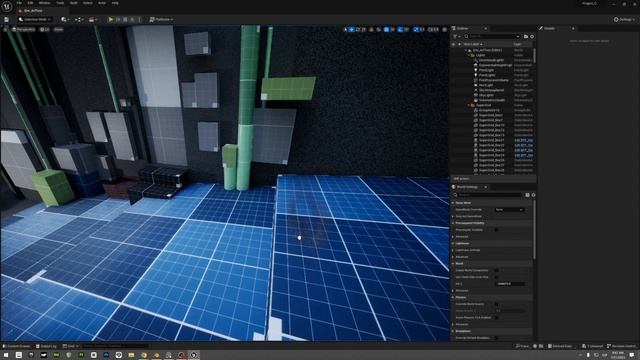
Task: Sort Outliner by Item Label column
Action: pos(473,44)
